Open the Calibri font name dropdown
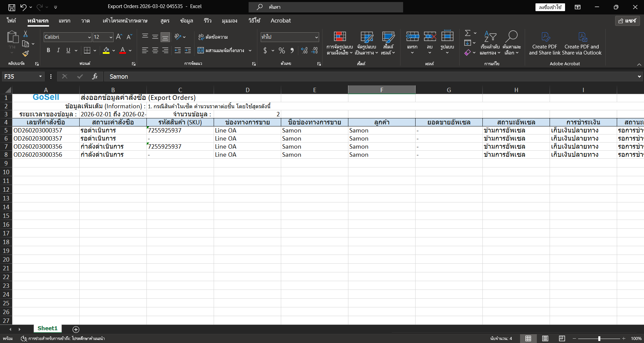The image size is (644, 343). tap(89, 37)
